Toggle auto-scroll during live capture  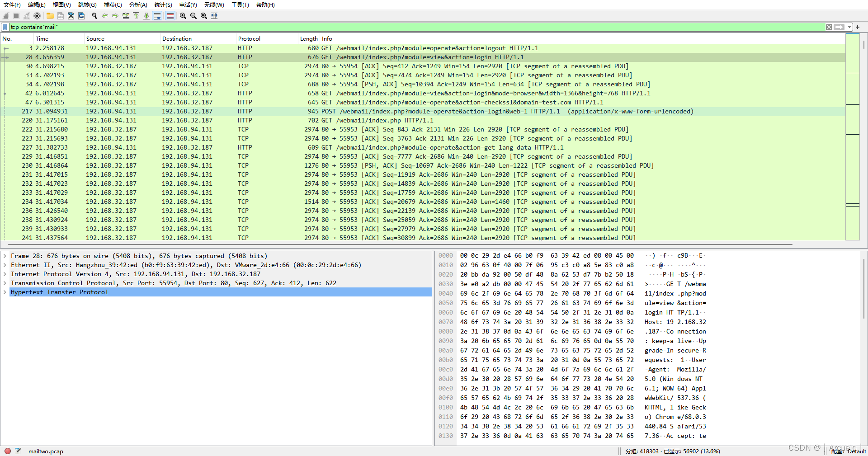(157, 16)
